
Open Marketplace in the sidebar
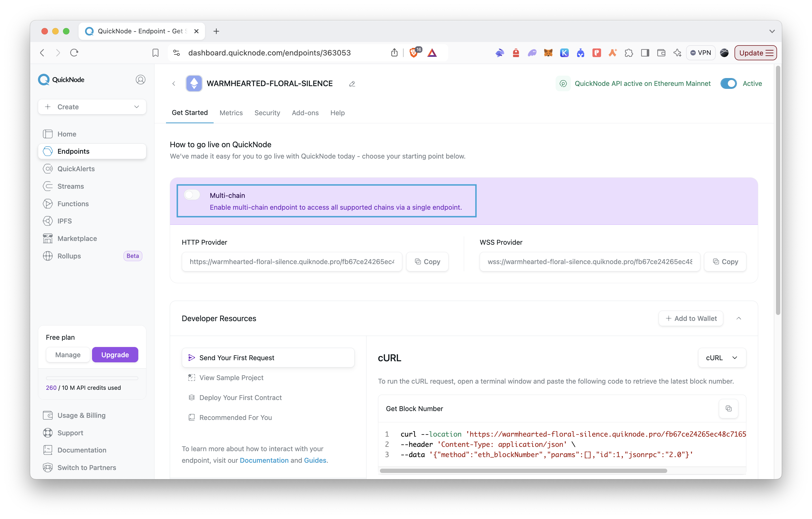(x=92, y=239)
